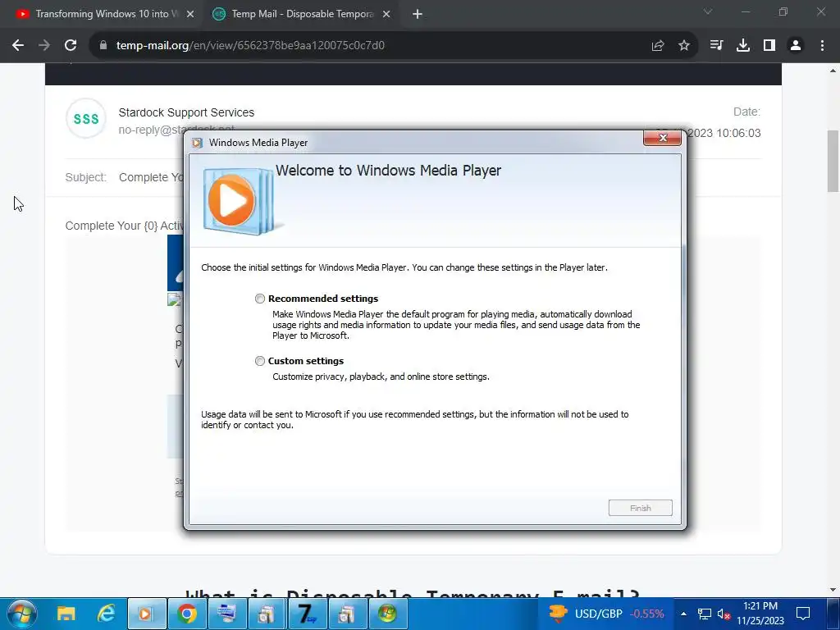Open a new Chrome tab
840x630 pixels.
click(418, 14)
